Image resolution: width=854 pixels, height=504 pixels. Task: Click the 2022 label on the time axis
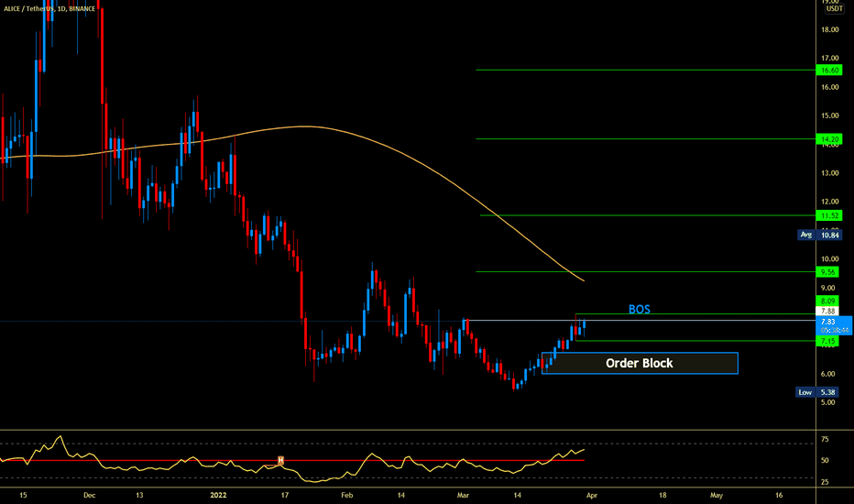point(218,495)
